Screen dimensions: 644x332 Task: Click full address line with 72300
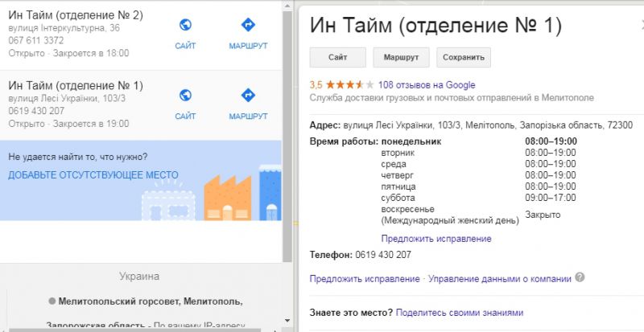tap(471, 125)
